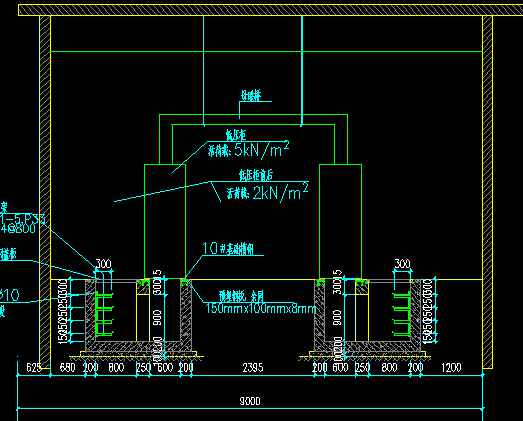Select the 10# channel steel label

pos(229,249)
